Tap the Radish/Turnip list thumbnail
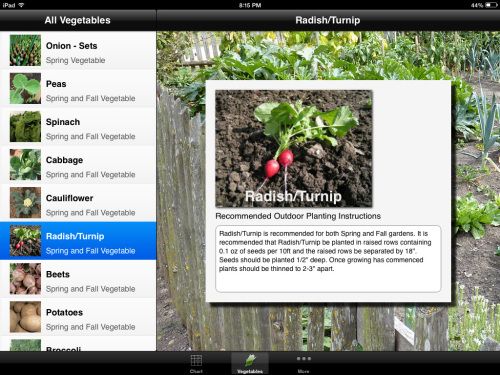The image size is (500, 375). [25, 240]
